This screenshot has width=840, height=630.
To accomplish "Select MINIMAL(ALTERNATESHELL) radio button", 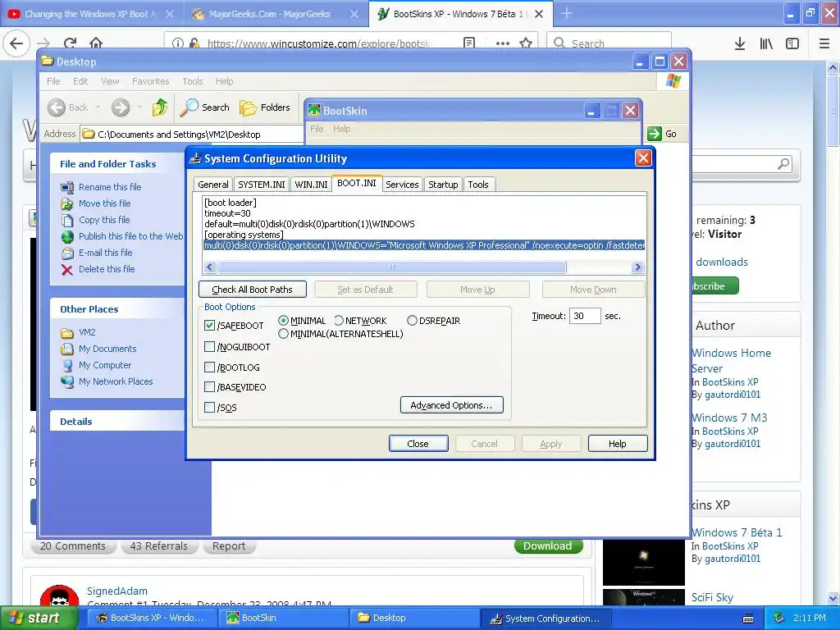I will [x=283, y=334].
